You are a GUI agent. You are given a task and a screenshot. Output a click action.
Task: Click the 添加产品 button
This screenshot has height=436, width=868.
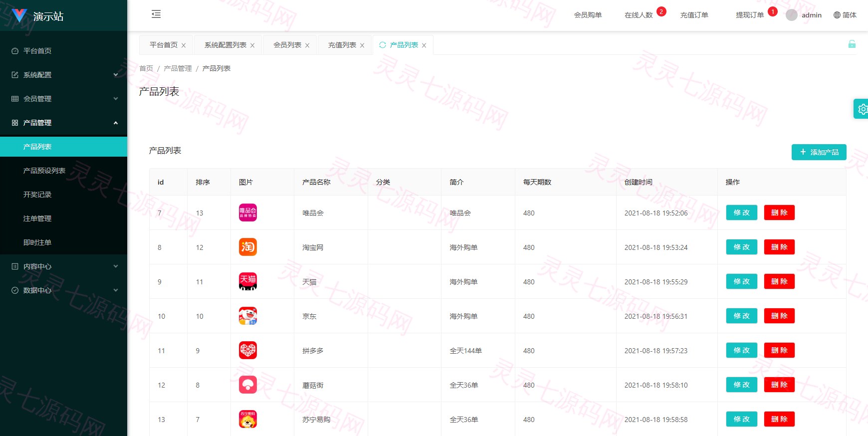[819, 152]
